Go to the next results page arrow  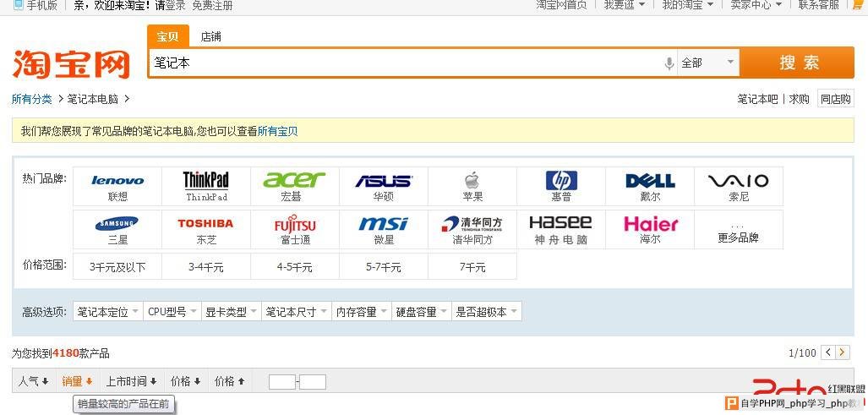point(843,352)
